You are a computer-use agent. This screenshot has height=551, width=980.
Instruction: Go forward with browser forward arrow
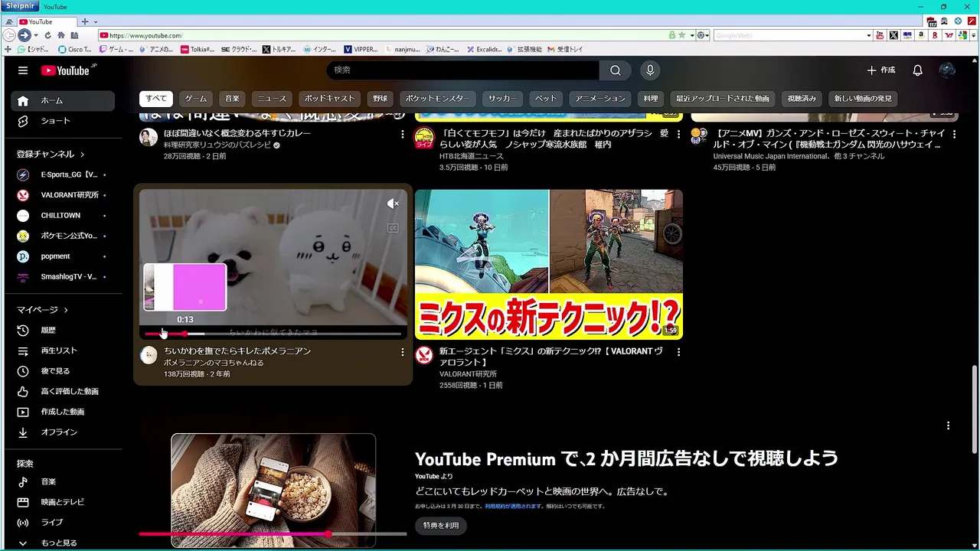(24, 35)
